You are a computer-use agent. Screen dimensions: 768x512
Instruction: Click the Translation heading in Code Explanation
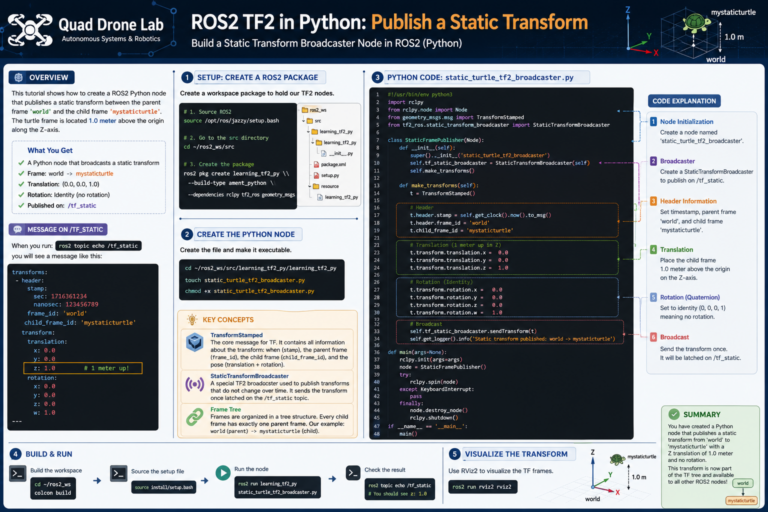[x=676, y=249]
